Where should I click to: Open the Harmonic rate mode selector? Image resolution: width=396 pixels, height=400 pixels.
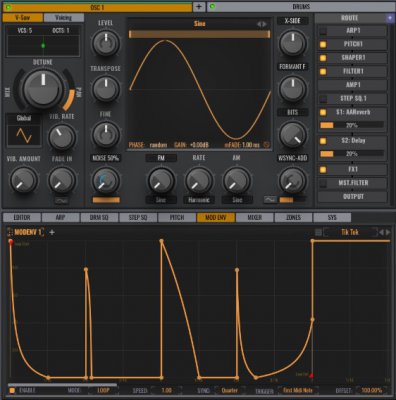tap(199, 200)
